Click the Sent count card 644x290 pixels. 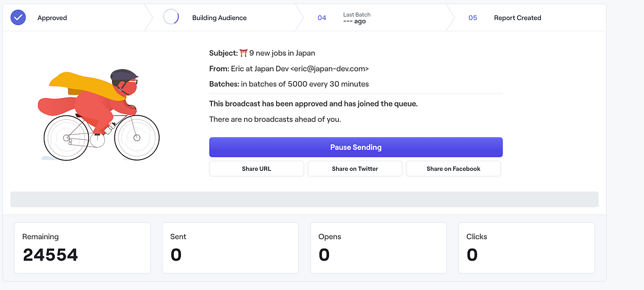[230, 248]
